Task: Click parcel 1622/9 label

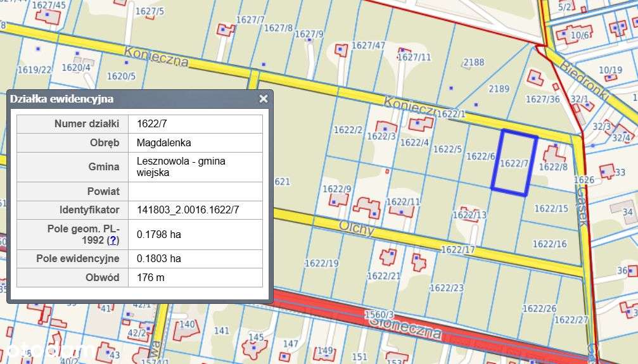Action: pos(336,189)
